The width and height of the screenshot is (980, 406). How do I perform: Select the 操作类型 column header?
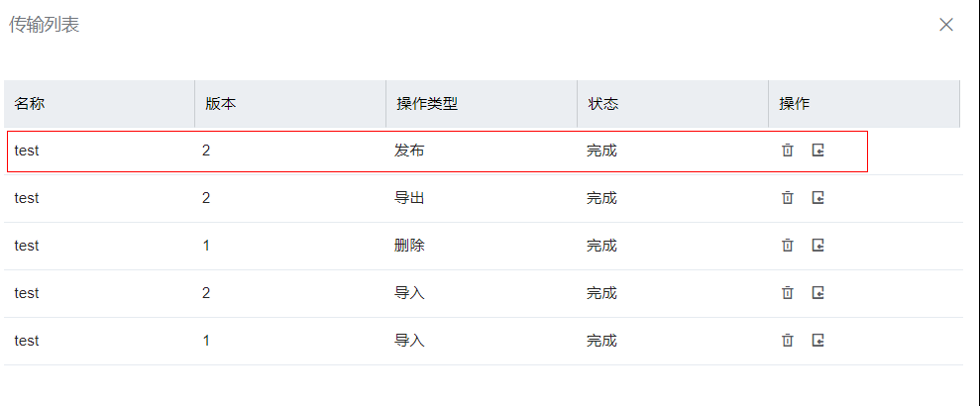[x=427, y=104]
